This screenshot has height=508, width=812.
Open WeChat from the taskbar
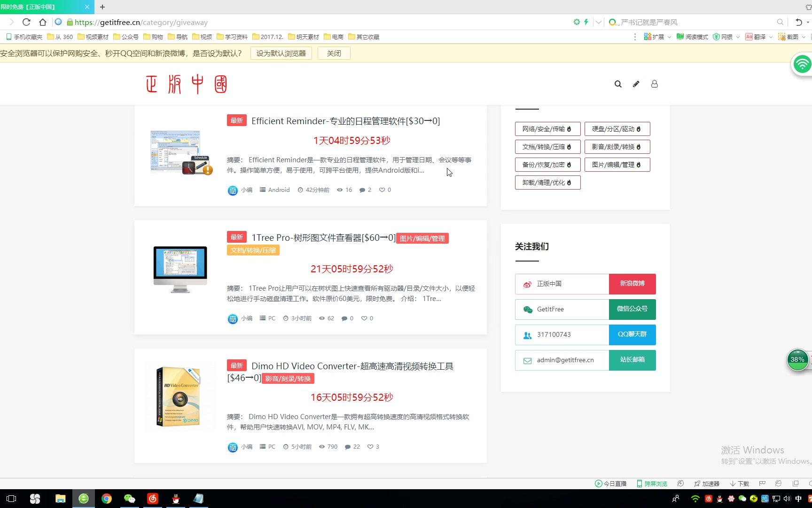pyautogui.click(x=130, y=499)
